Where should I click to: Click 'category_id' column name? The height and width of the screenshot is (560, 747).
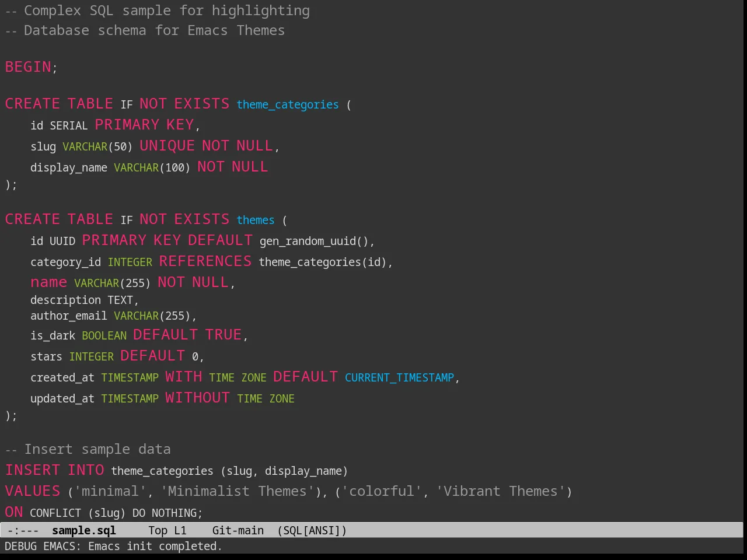click(65, 262)
